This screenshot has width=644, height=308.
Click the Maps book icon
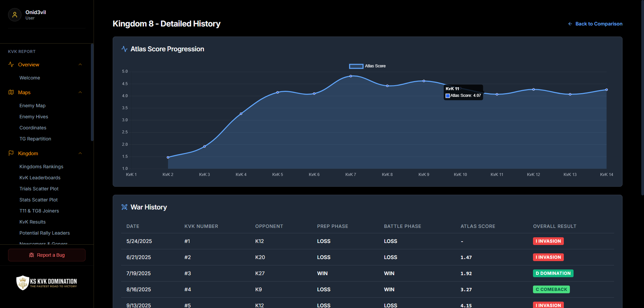coord(11,92)
